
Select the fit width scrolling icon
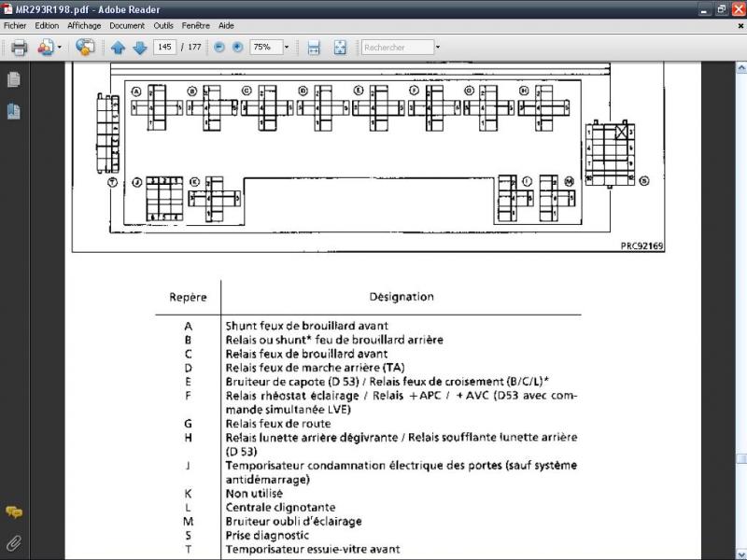[x=314, y=48]
